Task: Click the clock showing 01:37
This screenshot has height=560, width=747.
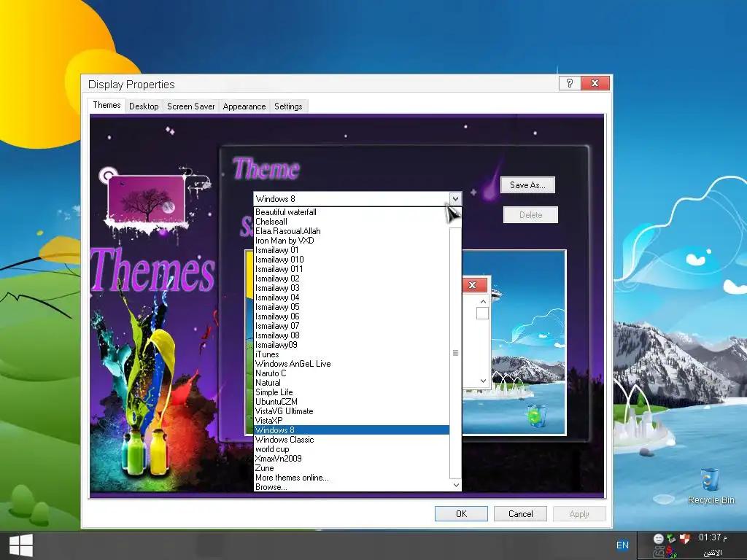Action: pos(713,537)
